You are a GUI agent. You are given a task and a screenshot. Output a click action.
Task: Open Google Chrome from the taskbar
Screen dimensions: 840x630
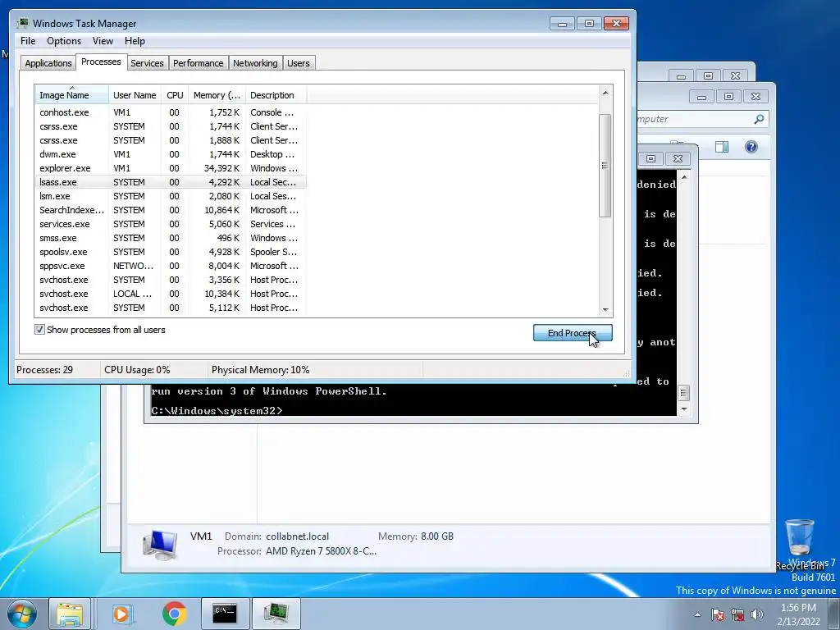(x=174, y=614)
